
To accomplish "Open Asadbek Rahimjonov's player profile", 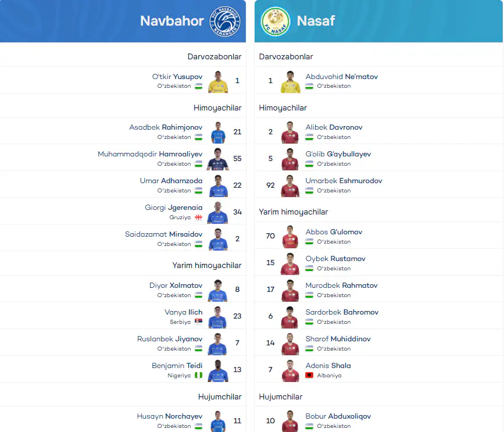I will coord(166,127).
